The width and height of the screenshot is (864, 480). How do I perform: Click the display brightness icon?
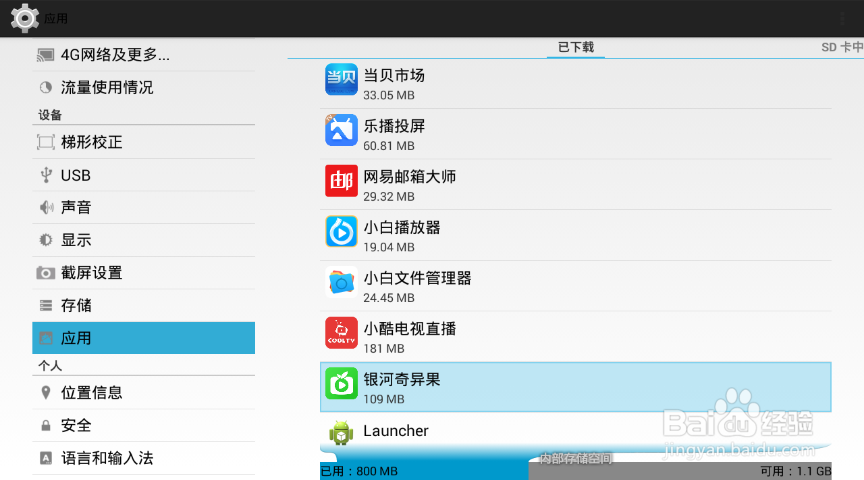46,240
